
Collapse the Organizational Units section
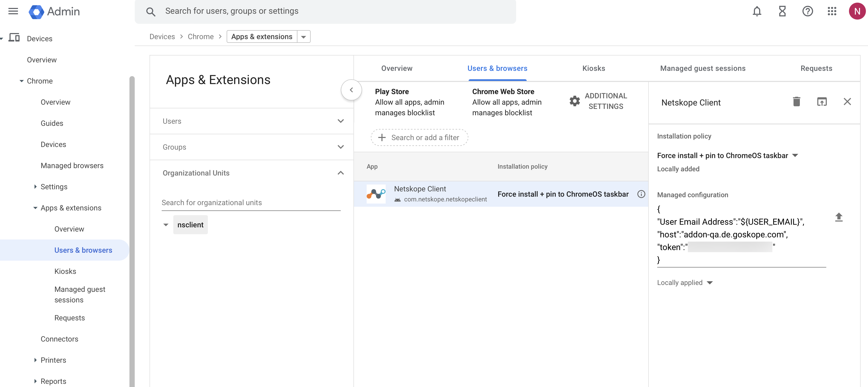pyautogui.click(x=341, y=173)
